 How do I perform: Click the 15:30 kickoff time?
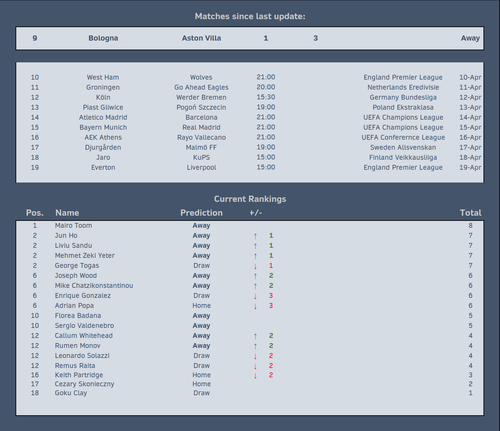[266, 97]
